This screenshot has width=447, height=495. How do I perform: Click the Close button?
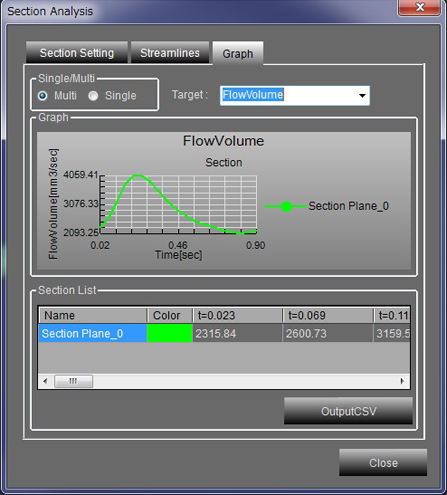[x=383, y=463]
